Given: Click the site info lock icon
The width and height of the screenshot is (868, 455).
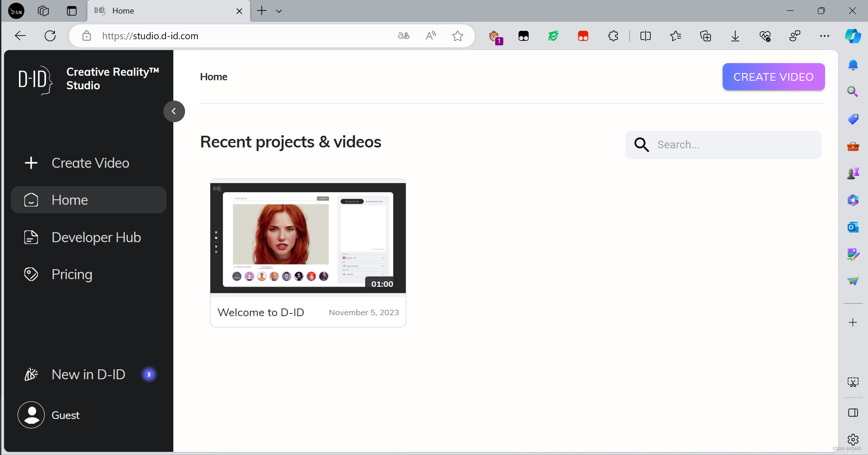Looking at the screenshot, I should [87, 36].
